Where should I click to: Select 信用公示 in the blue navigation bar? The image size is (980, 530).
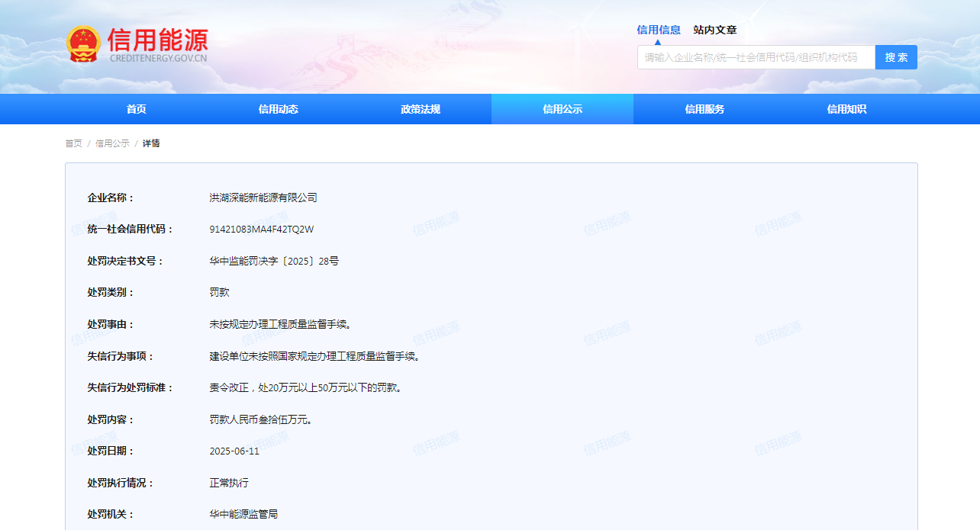[563, 109]
